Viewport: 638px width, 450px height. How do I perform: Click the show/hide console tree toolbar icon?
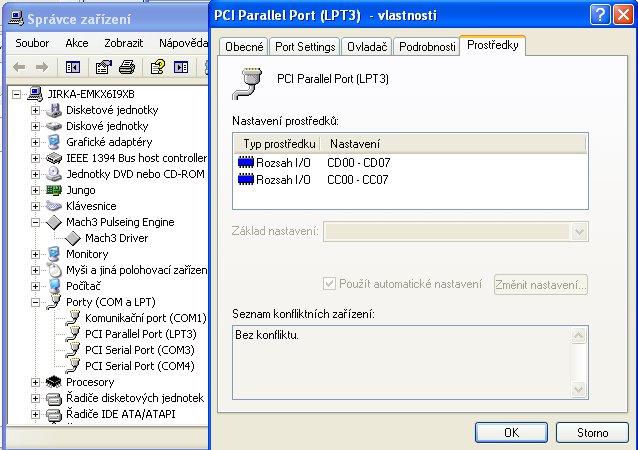pos(72,68)
